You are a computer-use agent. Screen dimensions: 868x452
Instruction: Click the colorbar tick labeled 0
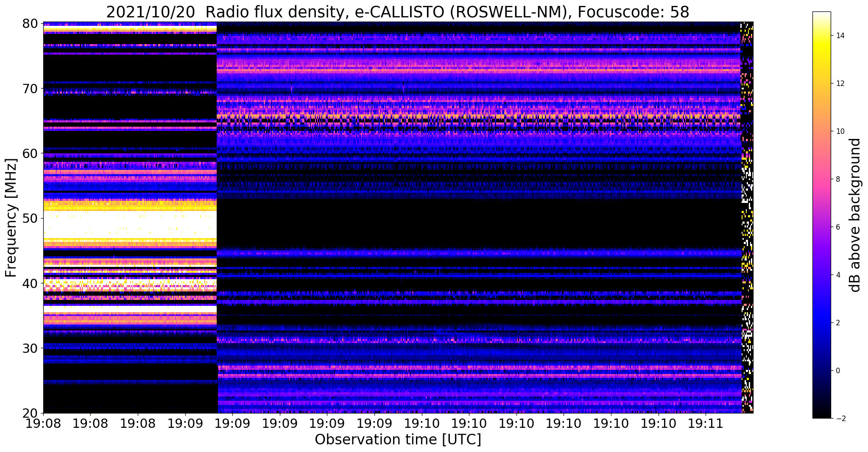point(837,371)
